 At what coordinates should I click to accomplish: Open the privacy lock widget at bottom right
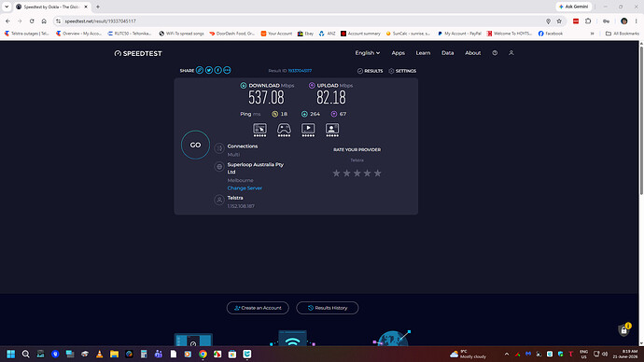tap(624, 329)
